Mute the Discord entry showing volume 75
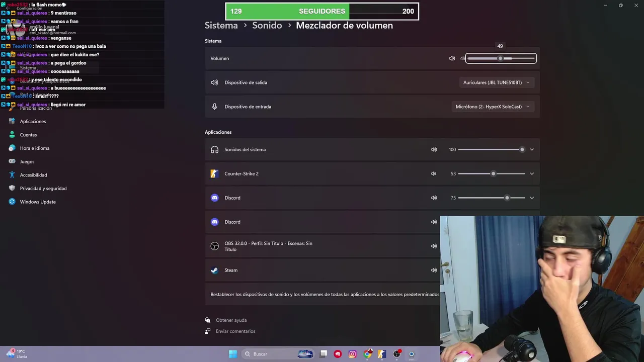The image size is (644, 362). coord(434,198)
